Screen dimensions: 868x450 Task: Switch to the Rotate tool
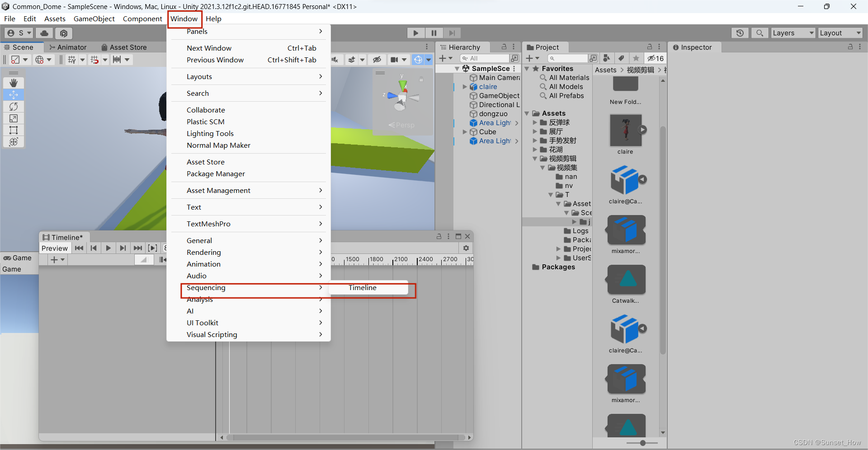pyautogui.click(x=14, y=107)
